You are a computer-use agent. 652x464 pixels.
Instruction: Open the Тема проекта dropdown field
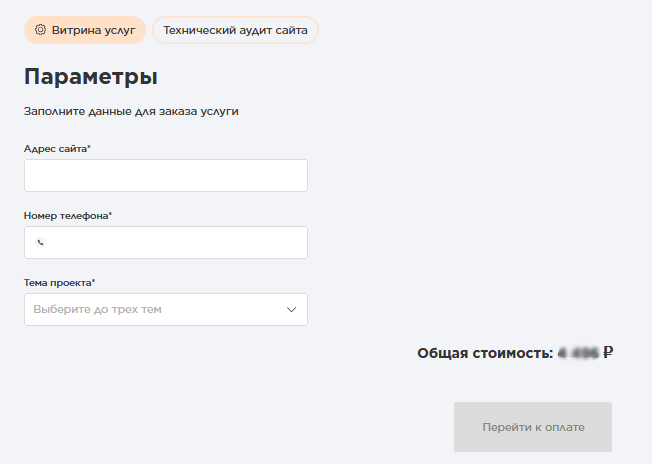click(x=165, y=310)
